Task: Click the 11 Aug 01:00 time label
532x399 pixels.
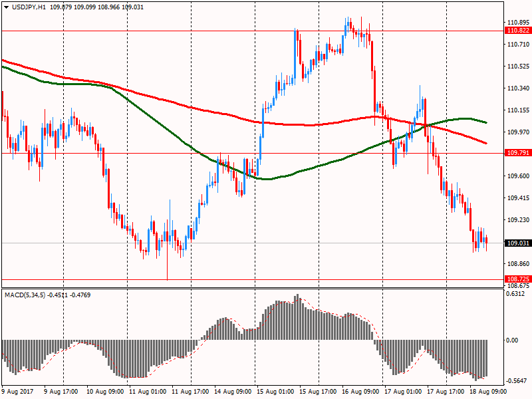Action: click(148, 392)
